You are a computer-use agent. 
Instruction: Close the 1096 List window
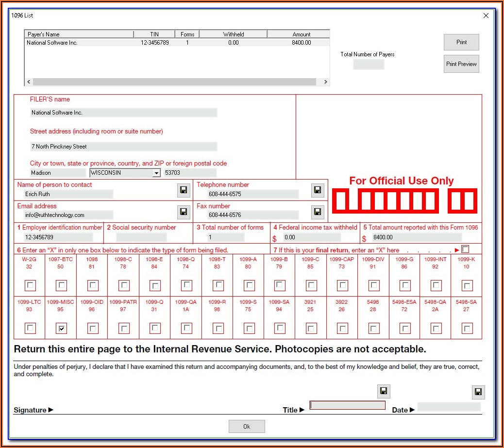[x=486, y=16]
